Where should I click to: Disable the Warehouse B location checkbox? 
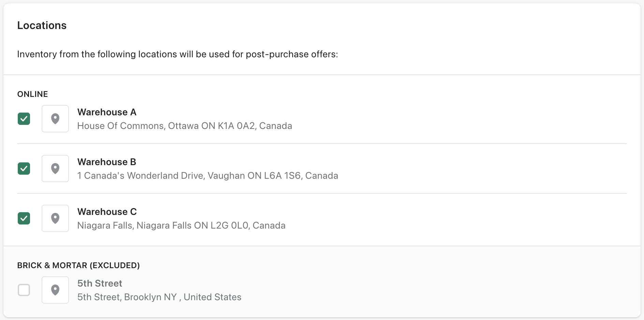coord(24,169)
